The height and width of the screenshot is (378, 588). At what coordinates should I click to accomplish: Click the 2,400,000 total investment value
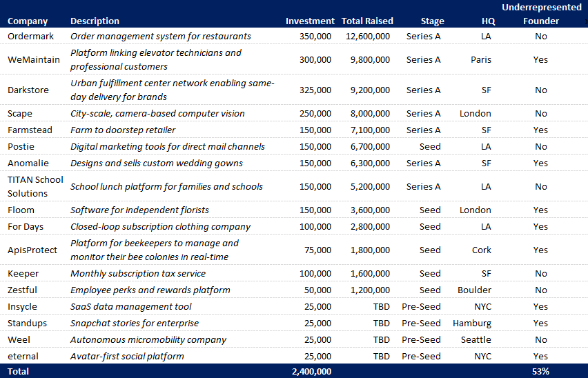(312, 371)
